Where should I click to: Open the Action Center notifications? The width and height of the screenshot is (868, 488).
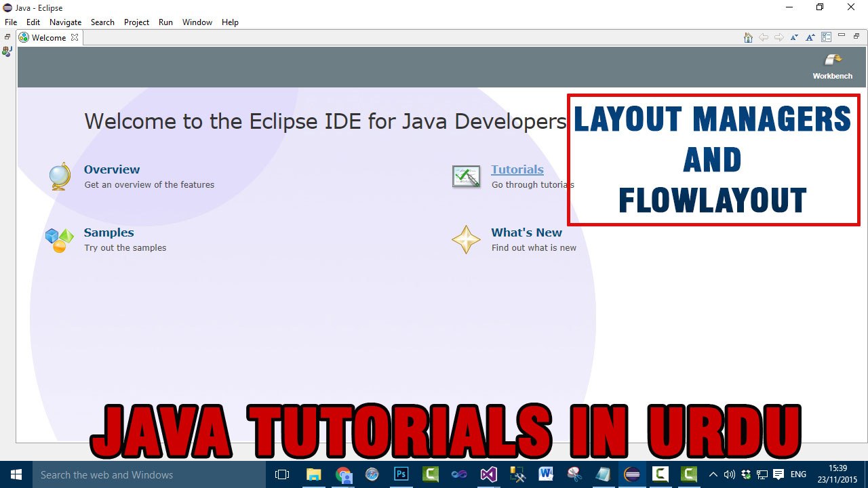click(778, 474)
